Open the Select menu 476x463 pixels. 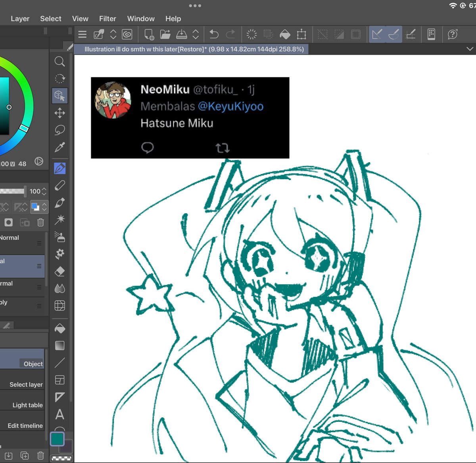point(51,19)
